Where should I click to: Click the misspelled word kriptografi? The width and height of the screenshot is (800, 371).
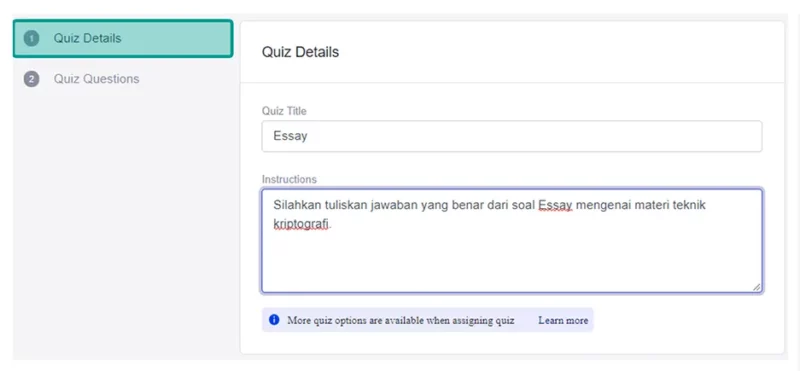[302, 224]
